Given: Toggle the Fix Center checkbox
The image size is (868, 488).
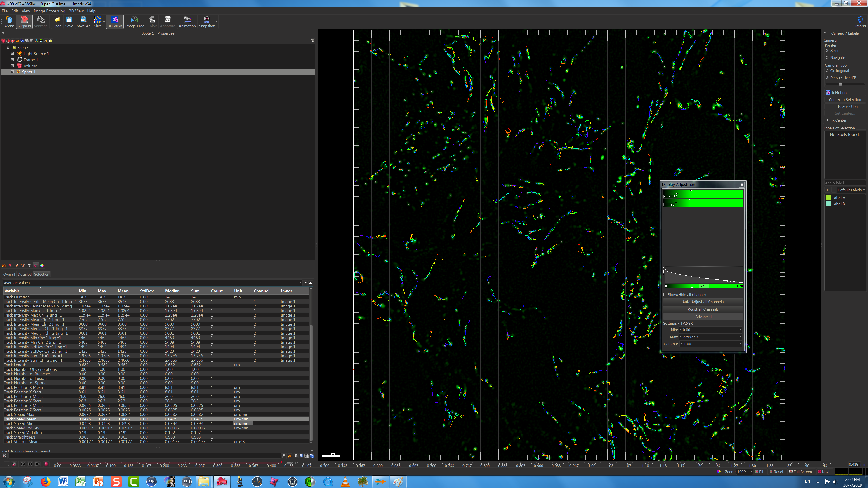Looking at the screenshot, I should (x=826, y=120).
